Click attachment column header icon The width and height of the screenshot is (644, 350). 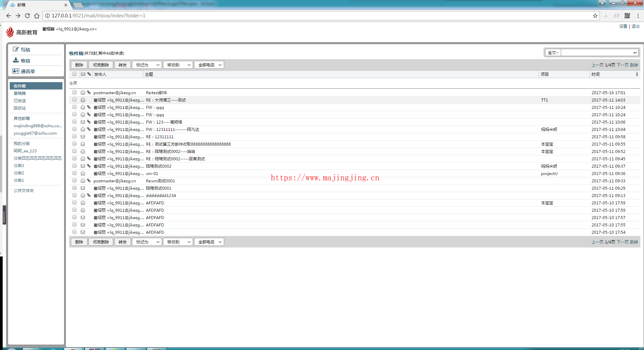[x=89, y=74]
